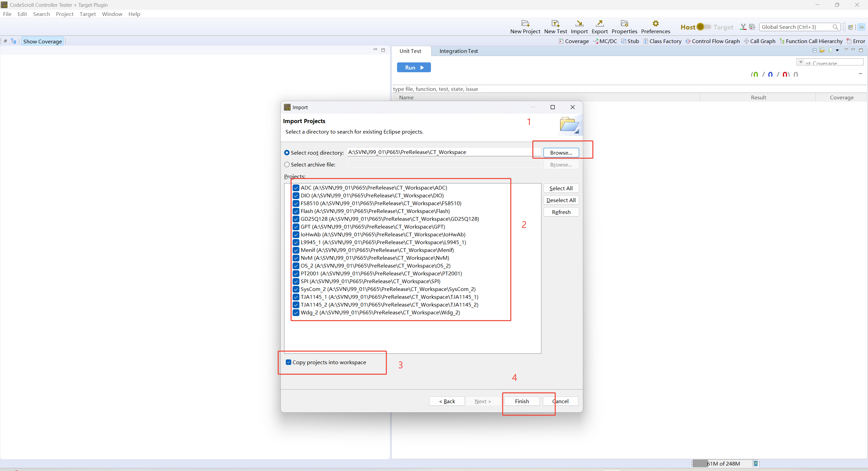Click the Open Perspective icon
Screen dimensions: 868x471
[850, 27]
